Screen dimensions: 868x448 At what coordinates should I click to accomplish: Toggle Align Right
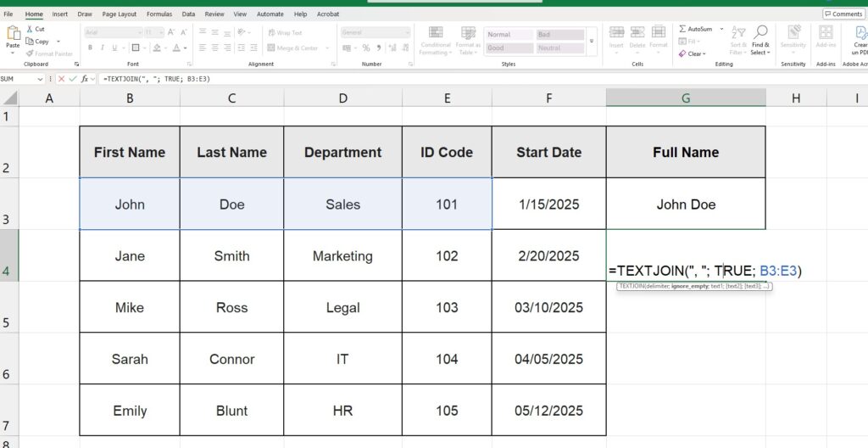pyautogui.click(x=227, y=48)
